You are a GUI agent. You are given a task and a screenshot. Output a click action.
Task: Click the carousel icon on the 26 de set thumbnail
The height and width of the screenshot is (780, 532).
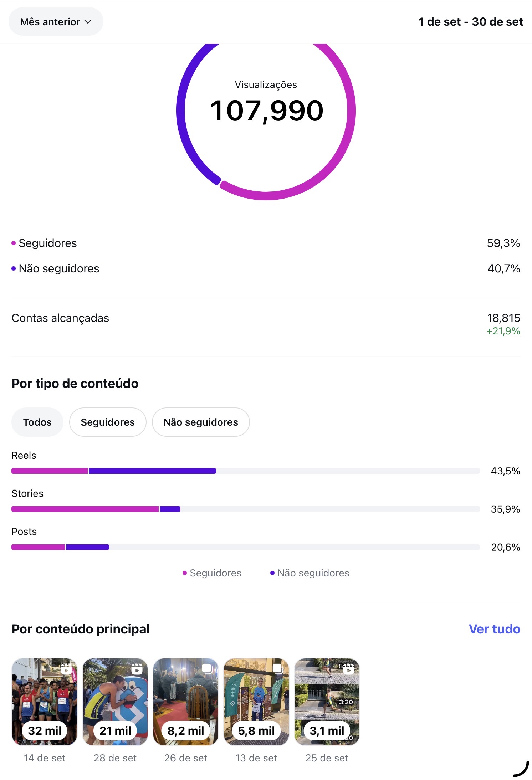pyautogui.click(x=207, y=669)
